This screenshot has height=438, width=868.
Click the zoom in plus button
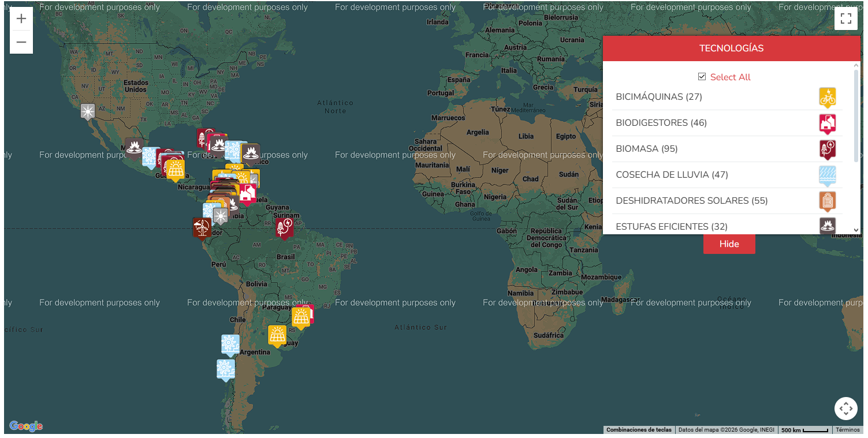tap(21, 18)
